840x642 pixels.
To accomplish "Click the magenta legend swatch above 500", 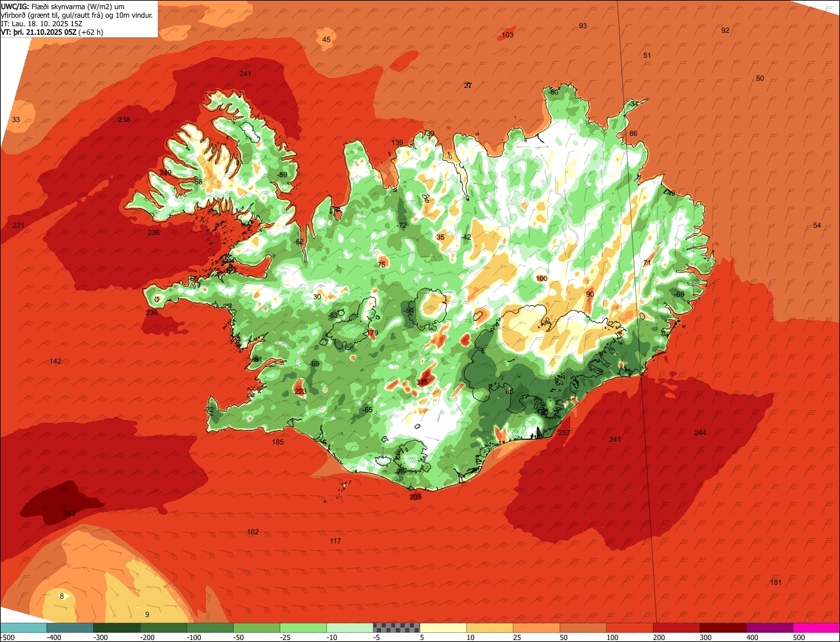I will 816,628.
